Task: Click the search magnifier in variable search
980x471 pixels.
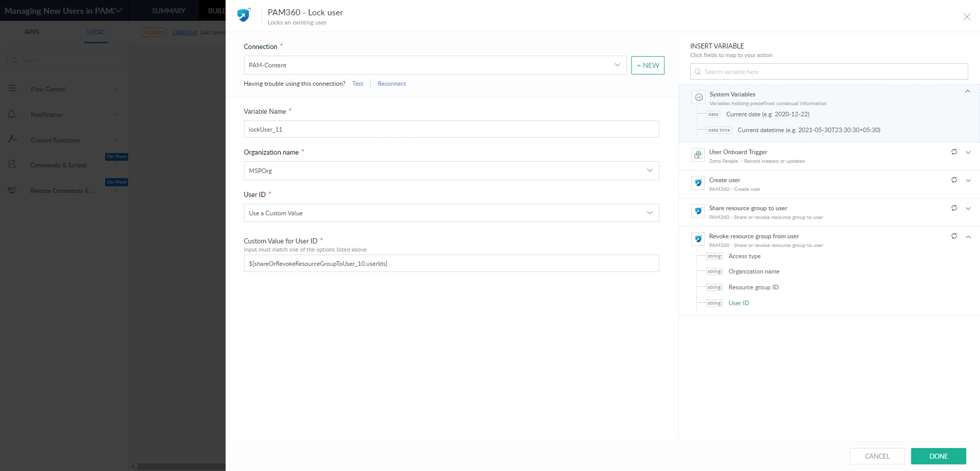Action: point(698,72)
